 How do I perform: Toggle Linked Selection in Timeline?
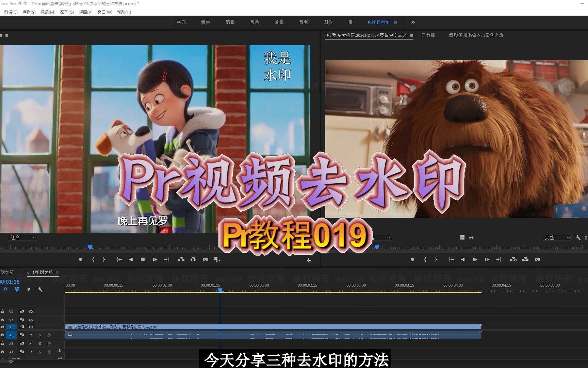(x=17, y=289)
